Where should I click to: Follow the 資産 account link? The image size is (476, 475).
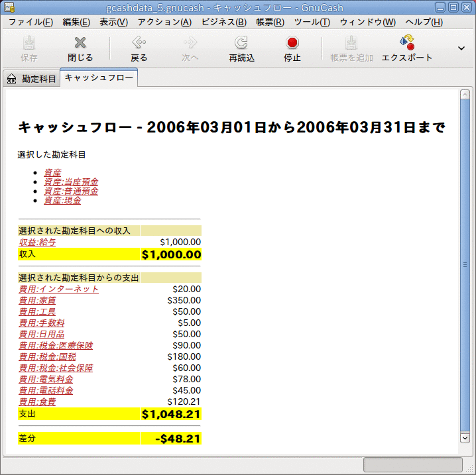coord(52,173)
